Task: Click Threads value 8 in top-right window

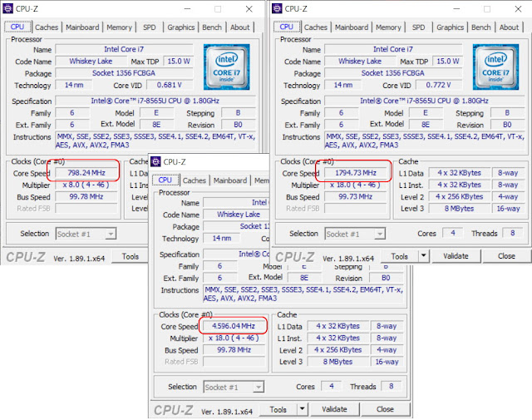Action: point(513,233)
